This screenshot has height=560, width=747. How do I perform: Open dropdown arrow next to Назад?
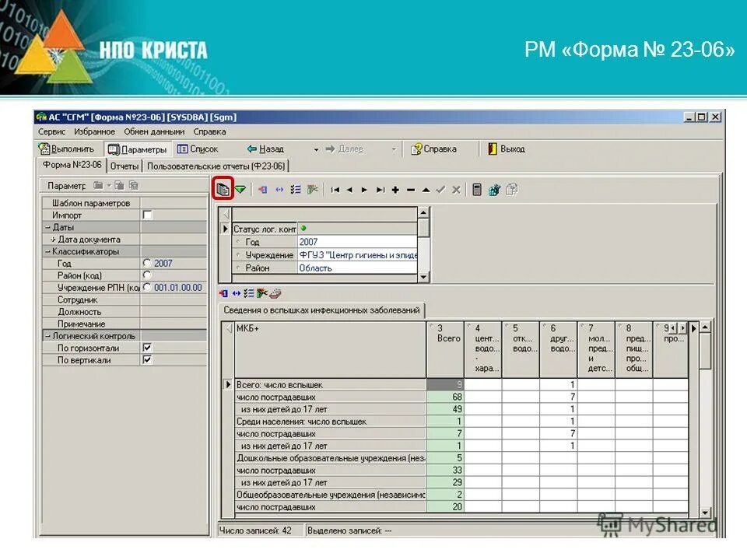point(316,149)
